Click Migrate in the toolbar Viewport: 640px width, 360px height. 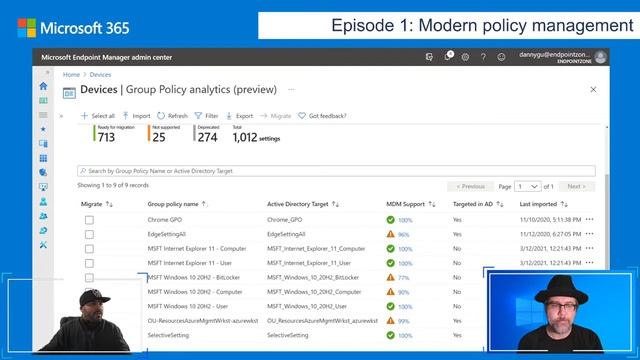[x=276, y=116]
